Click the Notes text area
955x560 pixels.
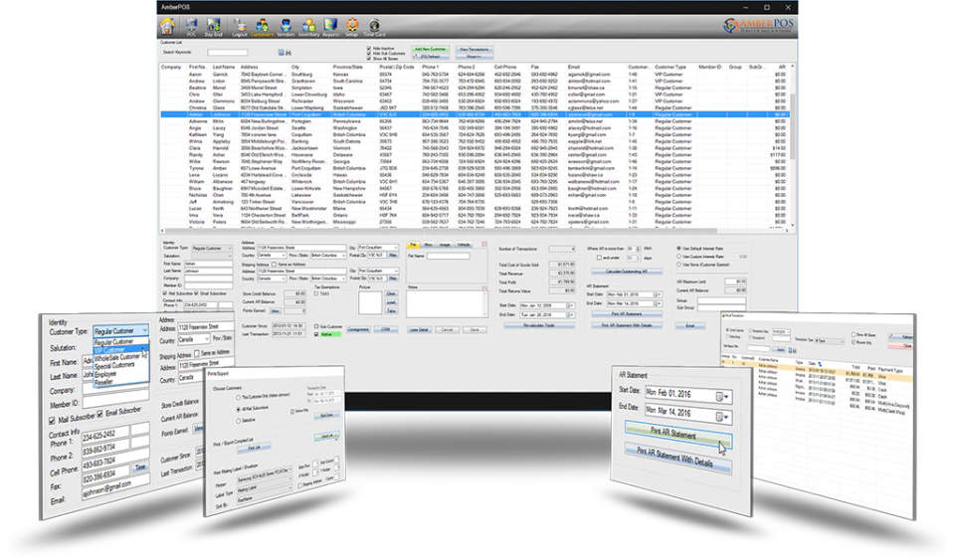[446, 303]
